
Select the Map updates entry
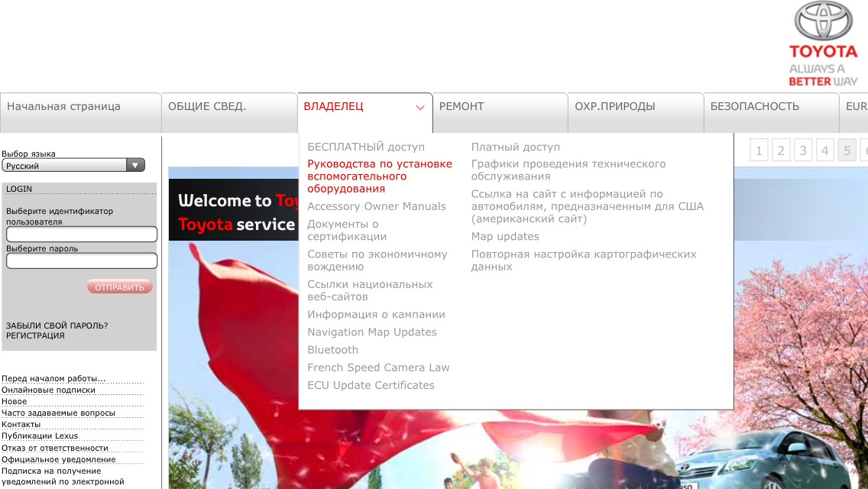pyautogui.click(x=505, y=236)
